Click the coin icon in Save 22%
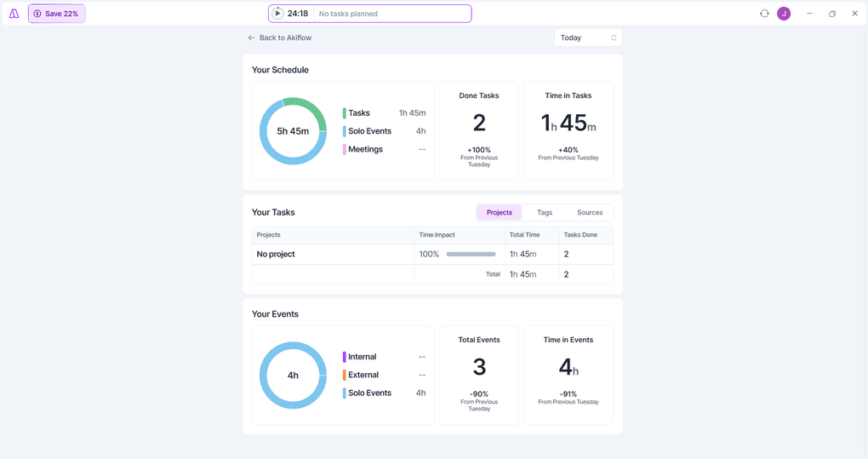 click(x=37, y=14)
